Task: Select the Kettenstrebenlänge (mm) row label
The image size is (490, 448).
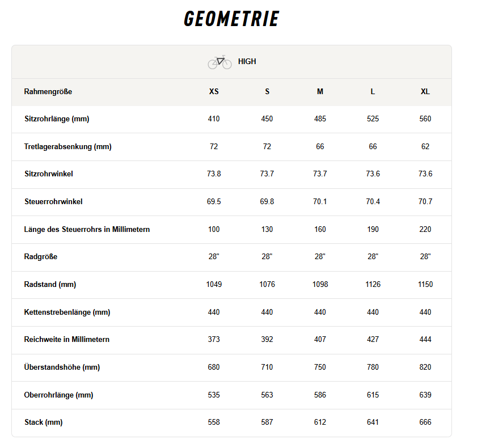Action: [67, 312]
